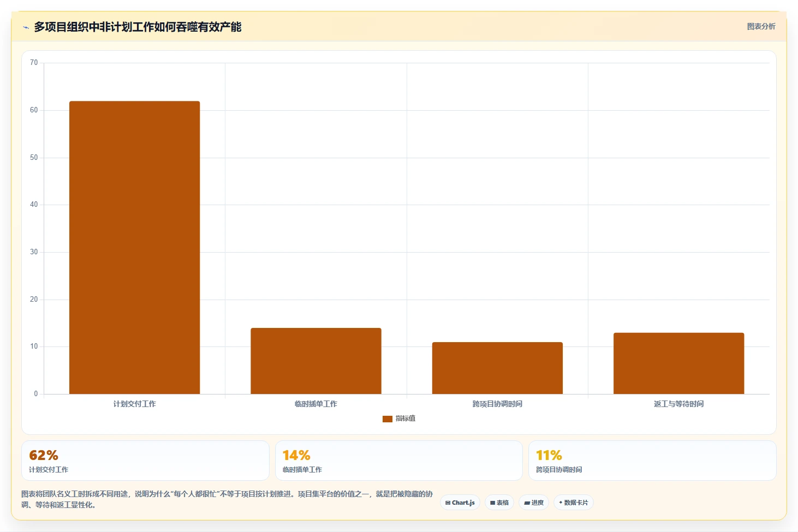The height and width of the screenshot is (532, 798).
Task: Click the sparkle icon in the 数据卡片 chip
Action: pyautogui.click(x=561, y=503)
